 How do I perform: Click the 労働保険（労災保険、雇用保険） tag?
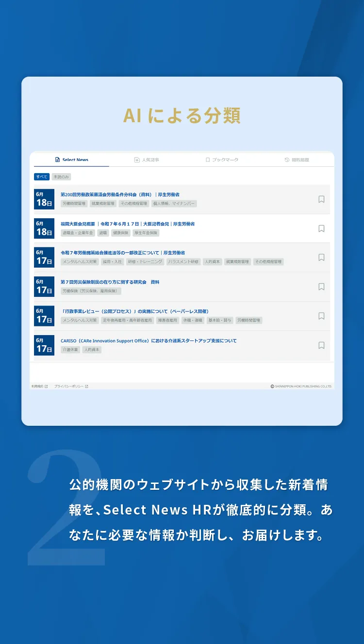[x=91, y=291]
